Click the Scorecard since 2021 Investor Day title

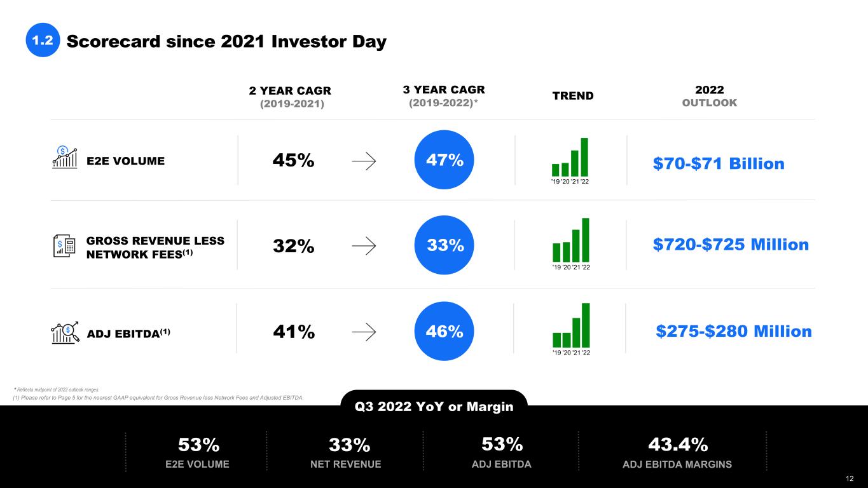[226, 42]
